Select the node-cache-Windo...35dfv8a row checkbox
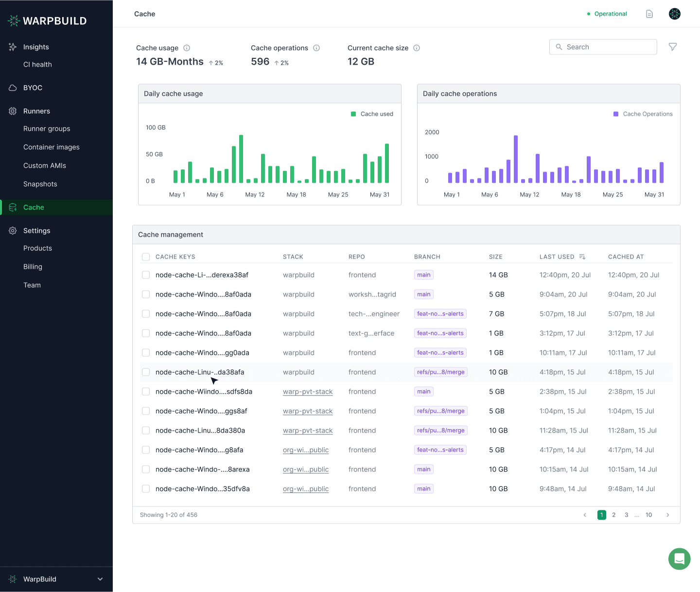Viewport: 700px width, 592px height. point(146,489)
